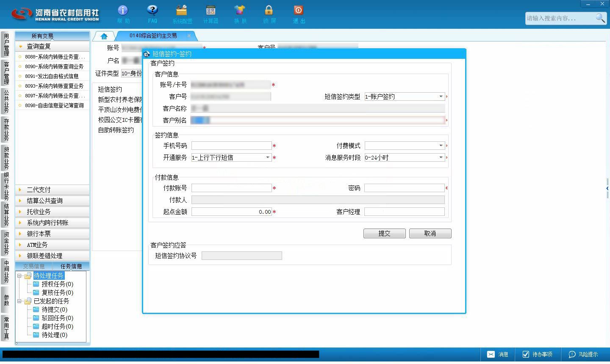Viewport: 610px width, 364px height.
Task: Open 银行卡业务 vertical tab
Action: pos(6,186)
